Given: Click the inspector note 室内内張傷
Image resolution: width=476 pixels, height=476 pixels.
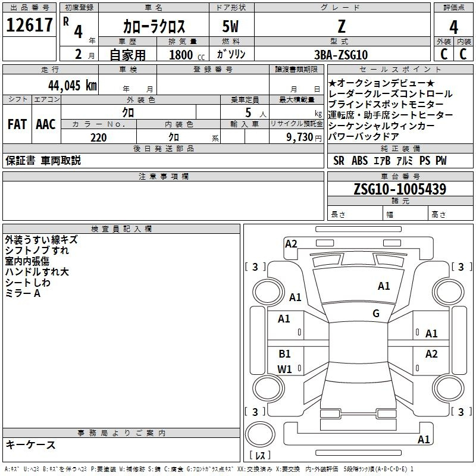Looking at the screenshot, I should click(27, 261).
